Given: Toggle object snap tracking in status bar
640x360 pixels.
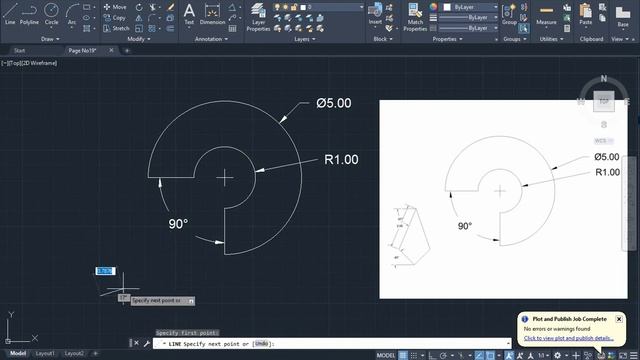Looking at the screenshot, I should coord(479,356).
